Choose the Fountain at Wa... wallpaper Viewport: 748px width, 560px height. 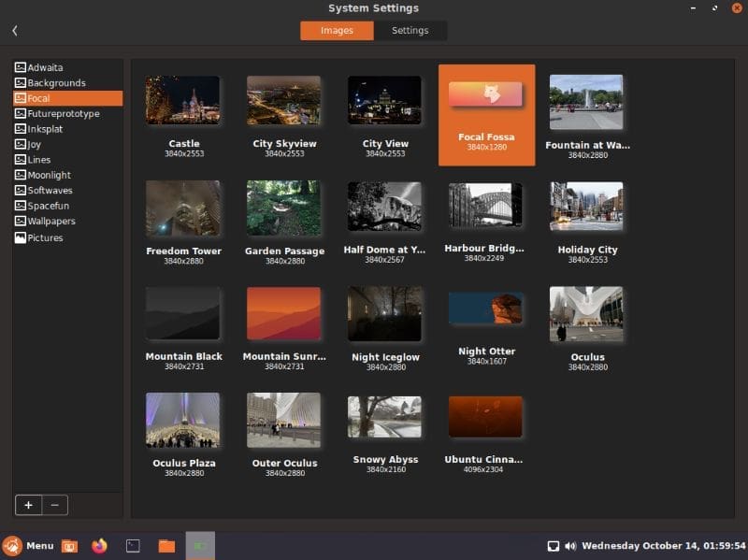point(587,102)
